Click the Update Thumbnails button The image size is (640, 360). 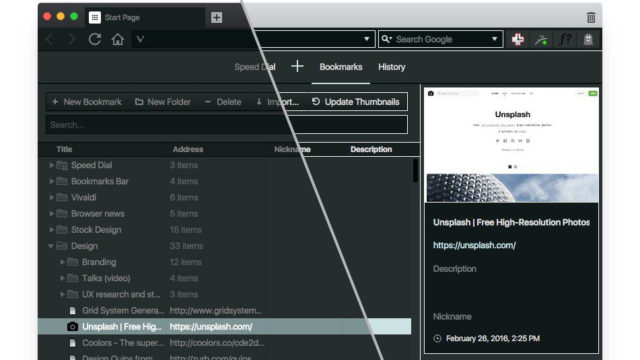(x=356, y=102)
